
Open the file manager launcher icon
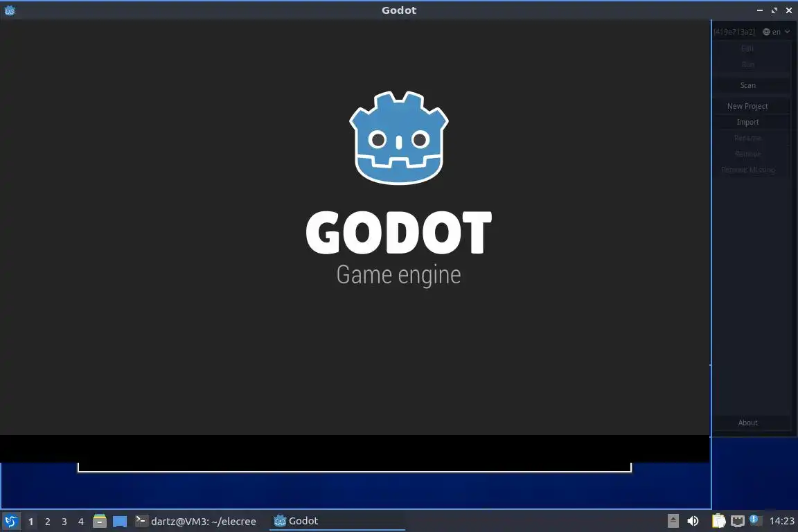click(x=100, y=521)
